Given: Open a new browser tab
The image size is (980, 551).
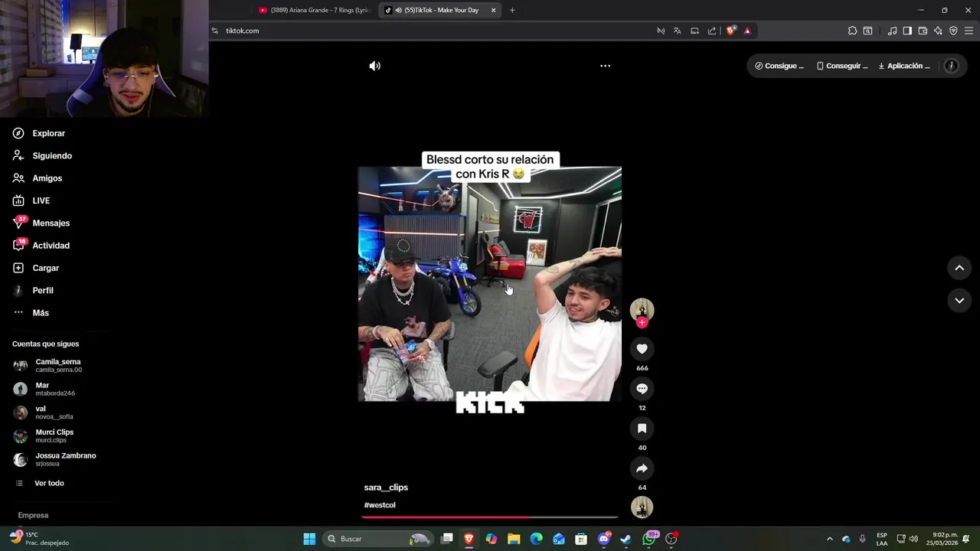Looking at the screenshot, I should coord(512,10).
